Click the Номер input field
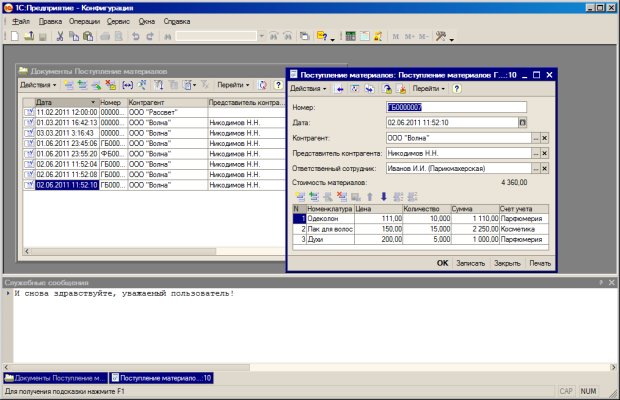The width and height of the screenshot is (620, 400). coord(455,107)
